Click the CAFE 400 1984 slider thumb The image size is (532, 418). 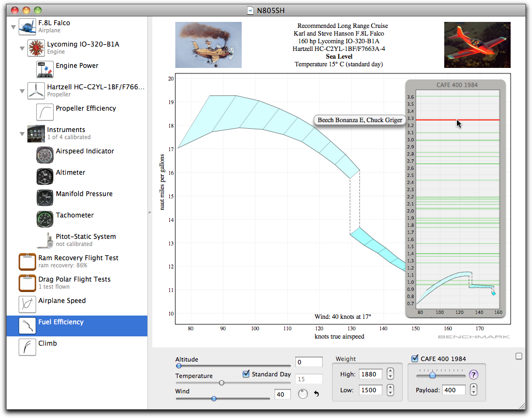pos(432,375)
